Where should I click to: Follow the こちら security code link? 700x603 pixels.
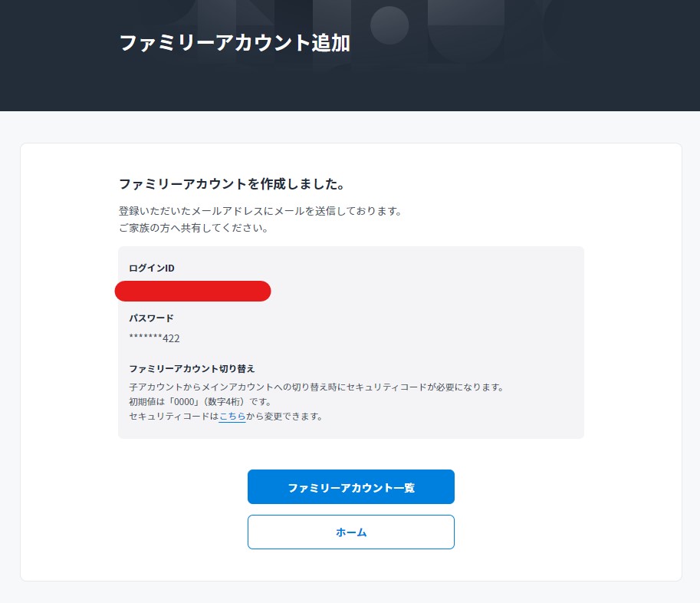point(232,417)
